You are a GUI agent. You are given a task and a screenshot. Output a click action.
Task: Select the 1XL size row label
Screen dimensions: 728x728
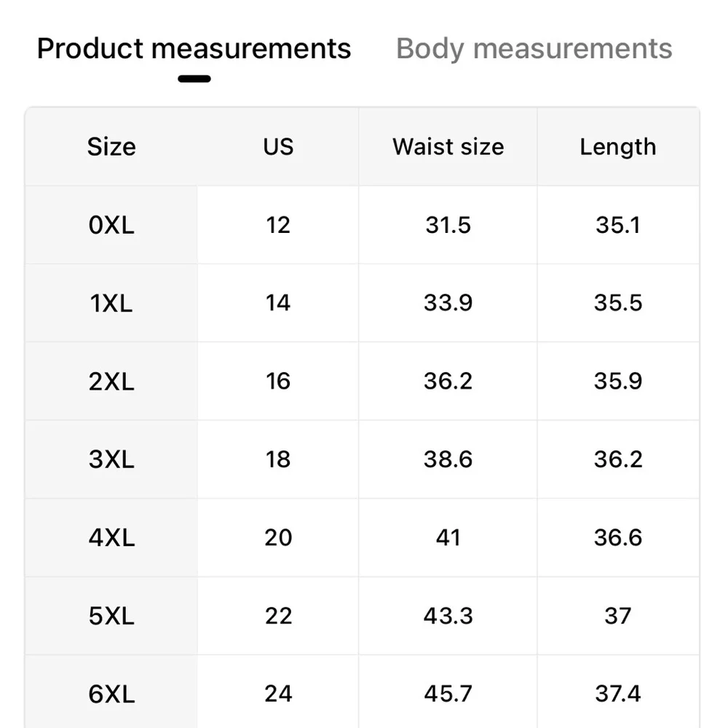111,303
